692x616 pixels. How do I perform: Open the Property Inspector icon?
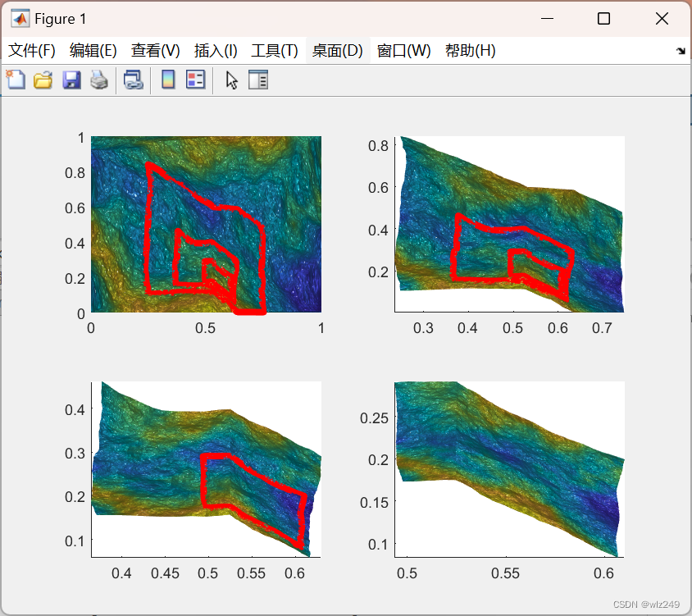pos(258,80)
